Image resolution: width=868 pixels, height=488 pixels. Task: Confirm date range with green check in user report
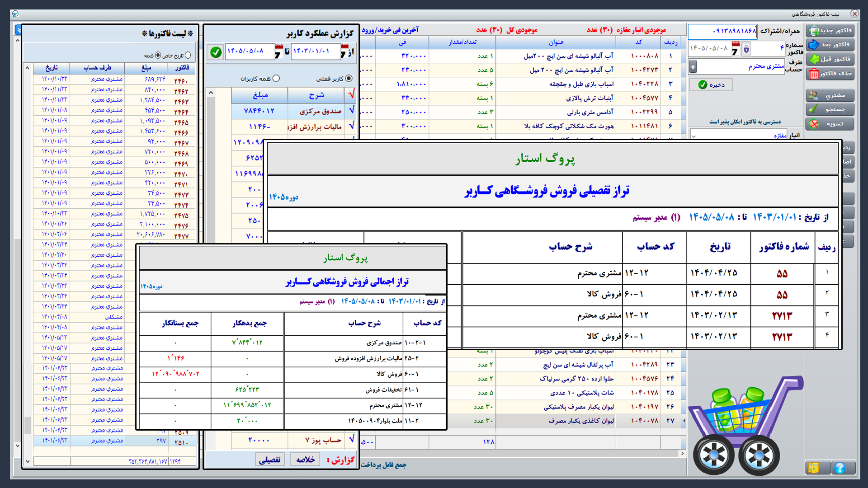pos(216,52)
